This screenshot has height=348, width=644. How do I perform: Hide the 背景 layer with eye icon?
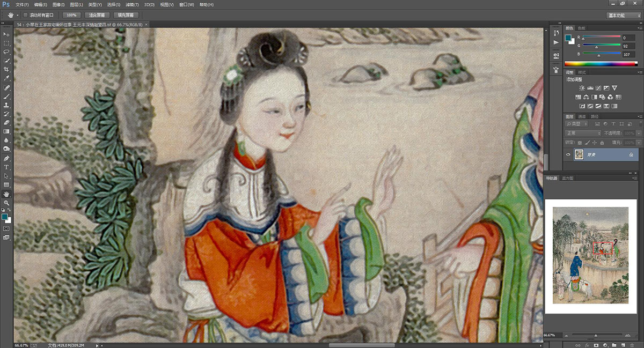coord(568,154)
